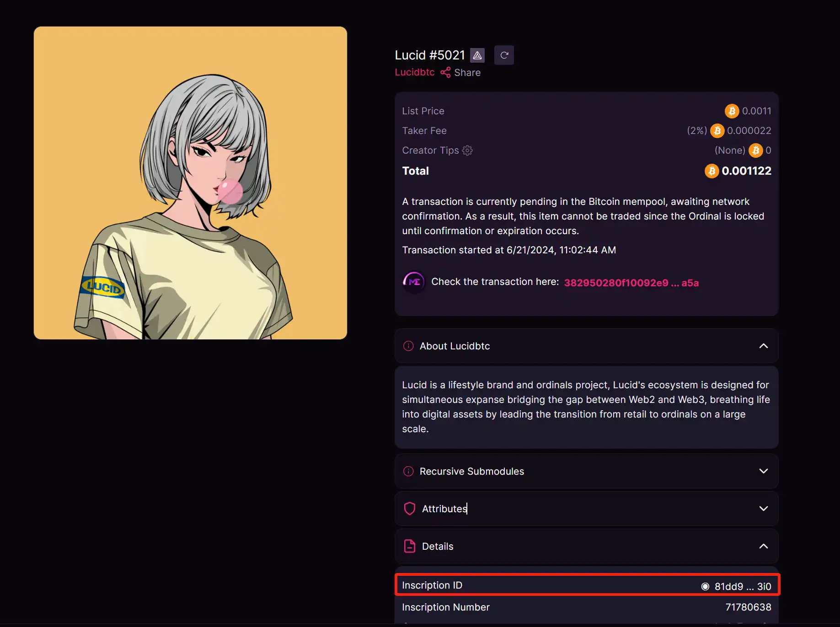
Task: Expand the Recursive Submodules section chevron
Action: (763, 471)
